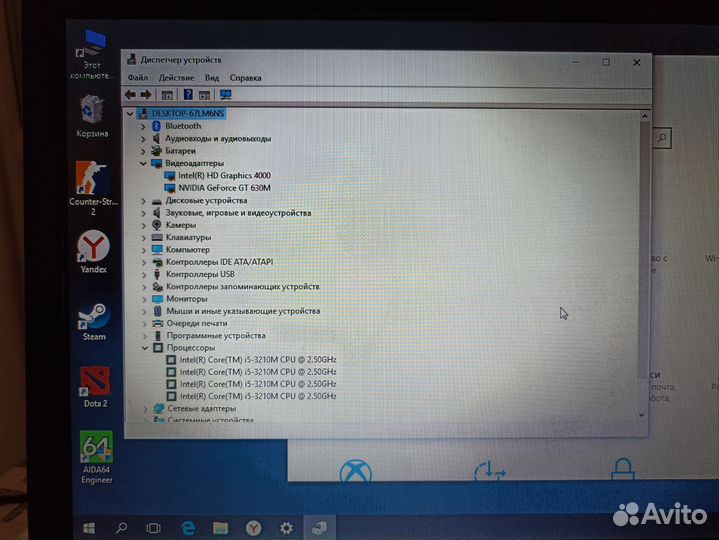The image size is (719, 540).
Task: Click the search box in the Settings window
Action: tap(662, 138)
